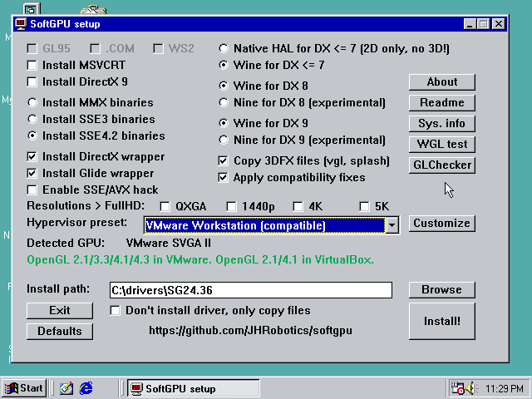The image size is (532, 399).
Task: Browse for install path
Action: (x=441, y=290)
